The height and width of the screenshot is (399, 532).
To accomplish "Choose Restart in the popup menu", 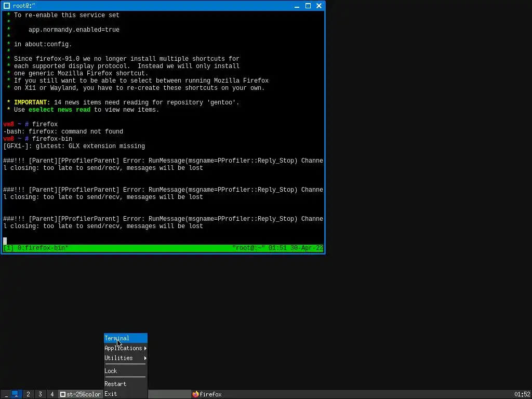I will (x=126, y=384).
